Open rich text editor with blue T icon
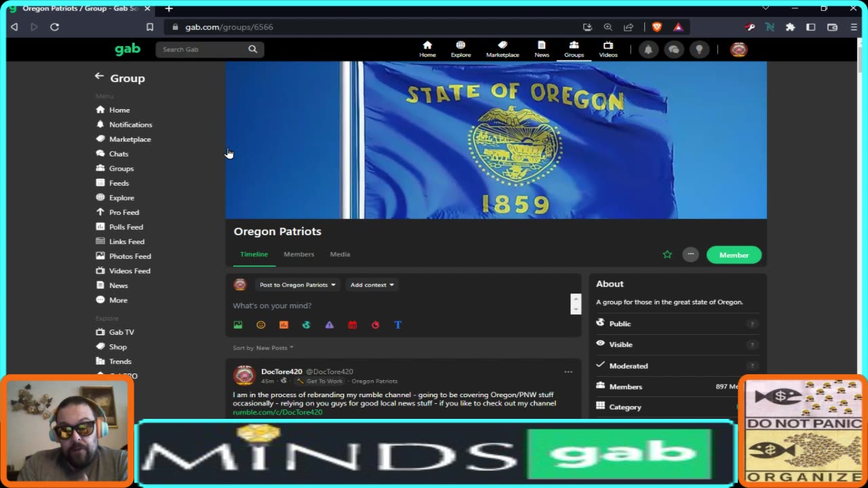This screenshot has height=488, width=868. [398, 325]
